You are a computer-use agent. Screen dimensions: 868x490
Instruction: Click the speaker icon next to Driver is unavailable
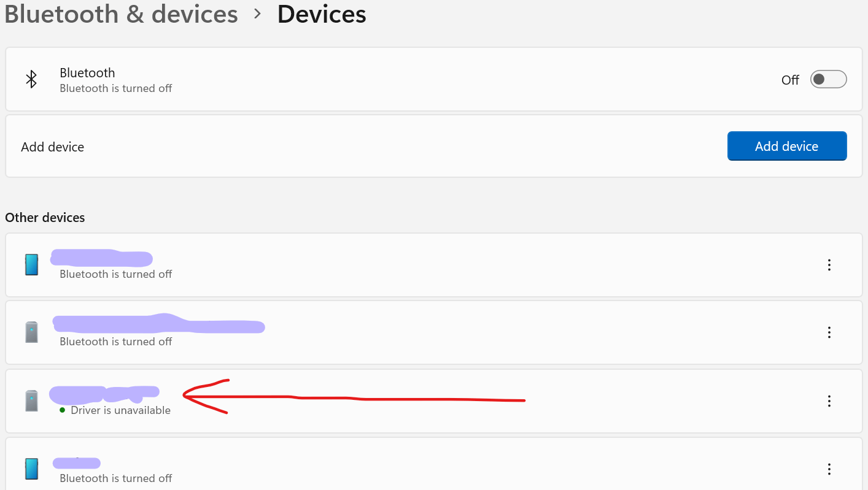pos(31,400)
